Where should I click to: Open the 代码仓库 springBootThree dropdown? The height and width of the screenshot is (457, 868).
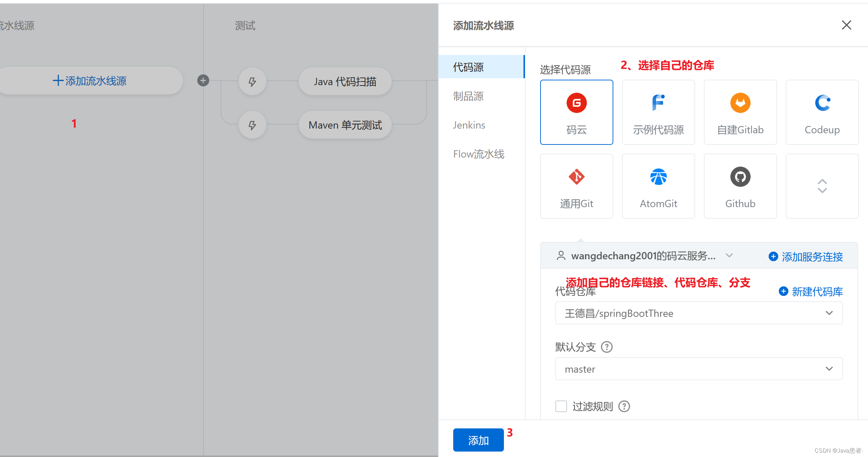698,313
